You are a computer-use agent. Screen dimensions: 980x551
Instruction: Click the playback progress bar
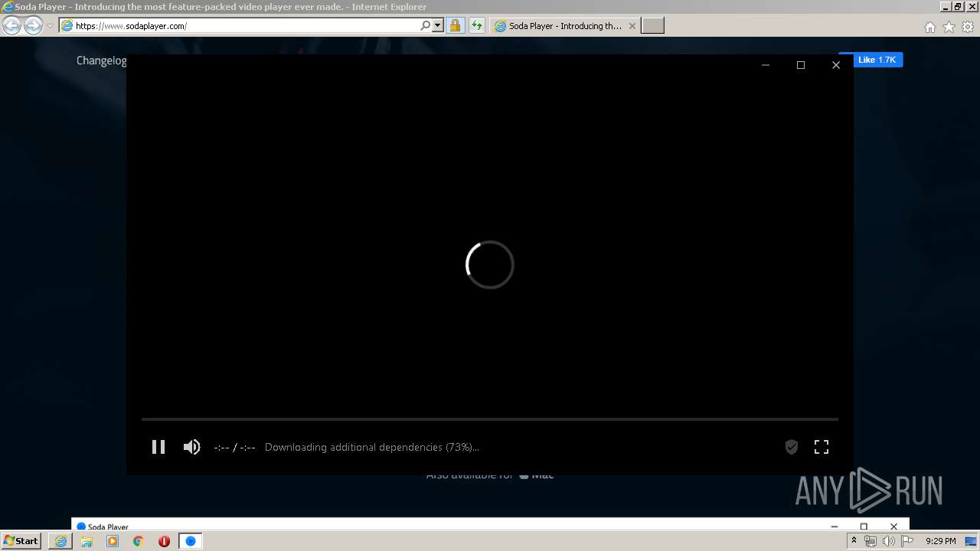coord(490,419)
